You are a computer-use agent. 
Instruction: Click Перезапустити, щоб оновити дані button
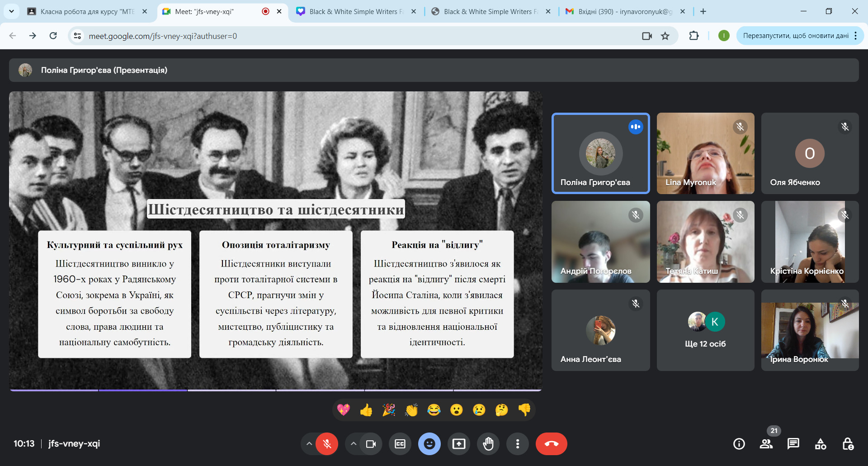796,36
